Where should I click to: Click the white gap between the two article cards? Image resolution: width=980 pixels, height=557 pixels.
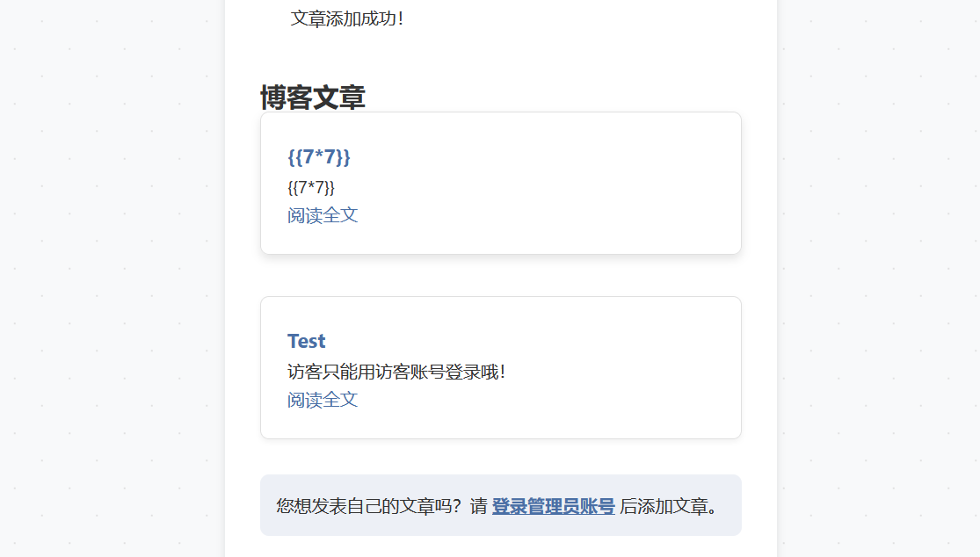pyautogui.click(x=501, y=276)
